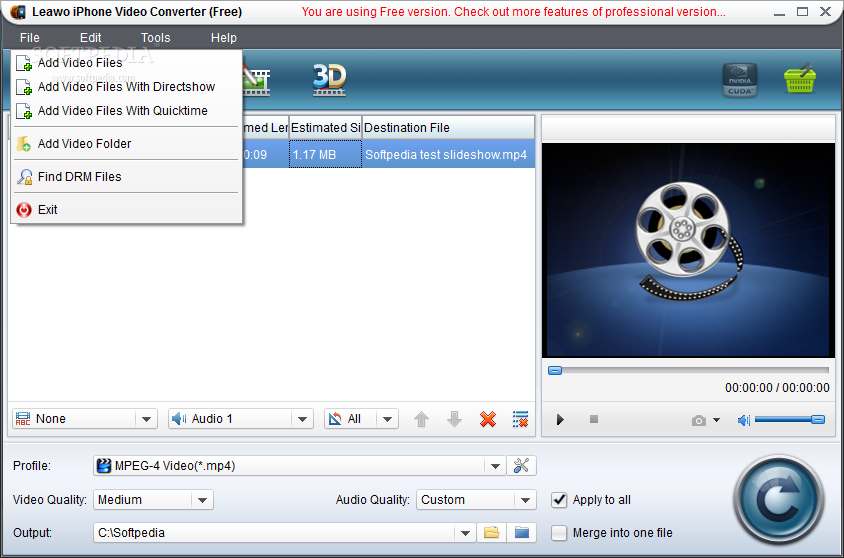This screenshot has width=844, height=558.
Task: Open the Tools menu
Action: pos(156,38)
